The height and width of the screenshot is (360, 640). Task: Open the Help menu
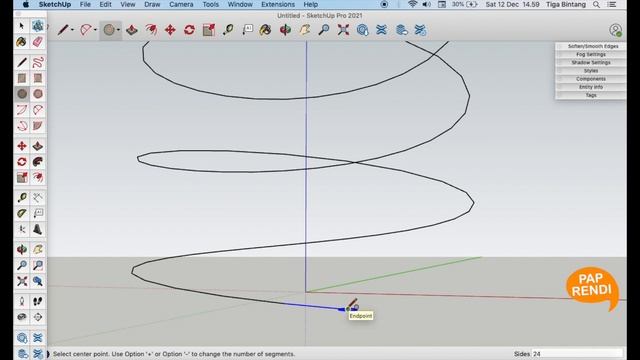coord(311,4)
